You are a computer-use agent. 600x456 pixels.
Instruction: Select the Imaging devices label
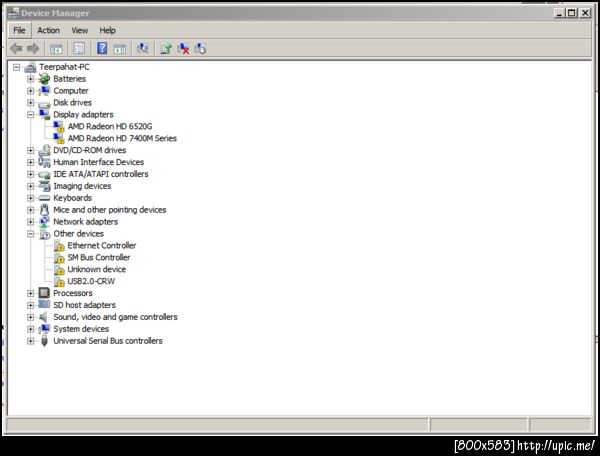coord(82,186)
